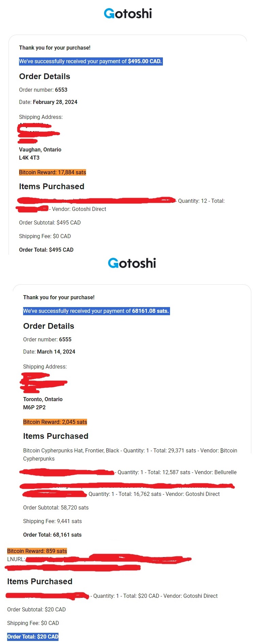Click the second Gotoshi logo
This screenshot has width=253, height=644.
[x=132, y=263]
